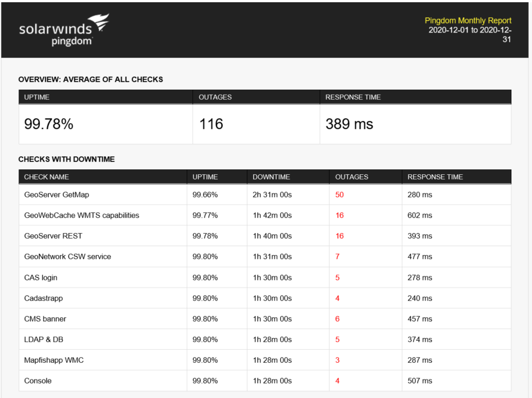Click the response time 374 ms
Screen dimensions: 532x398
click(x=420, y=340)
